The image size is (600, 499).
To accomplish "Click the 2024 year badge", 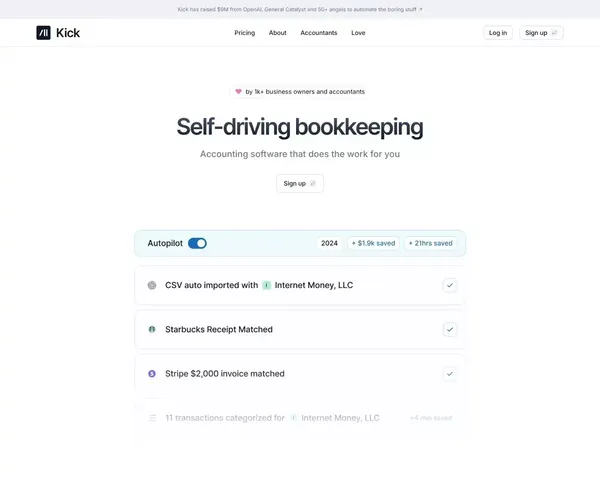I will coord(329,243).
